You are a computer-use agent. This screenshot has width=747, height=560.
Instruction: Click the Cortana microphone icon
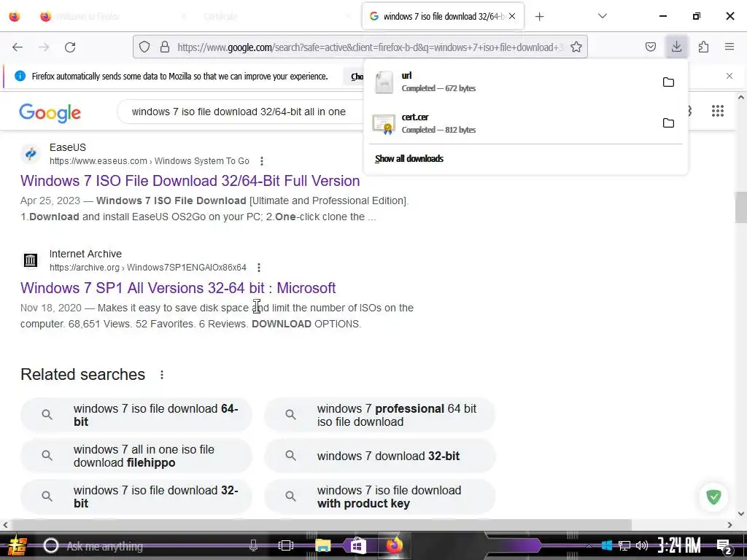click(253, 545)
